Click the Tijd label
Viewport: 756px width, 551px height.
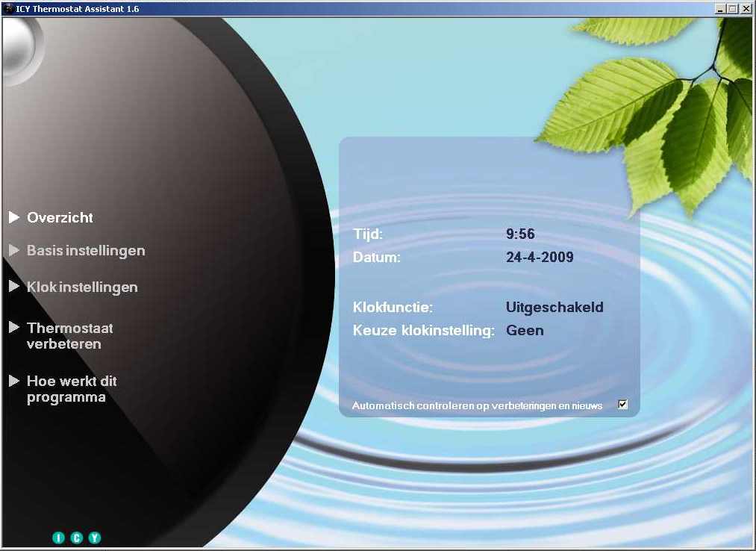[x=368, y=234]
